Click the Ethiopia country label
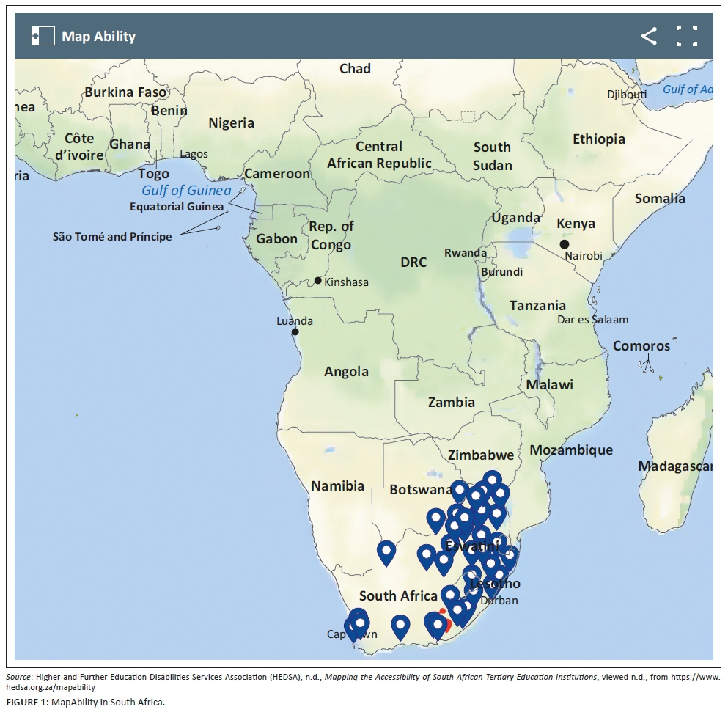 point(599,139)
